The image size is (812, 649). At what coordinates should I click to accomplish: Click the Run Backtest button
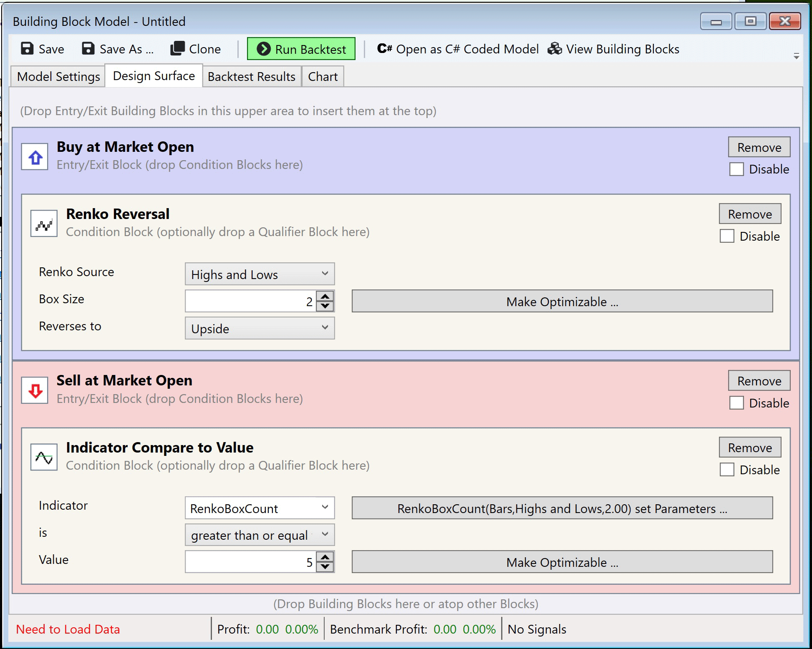tap(301, 49)
